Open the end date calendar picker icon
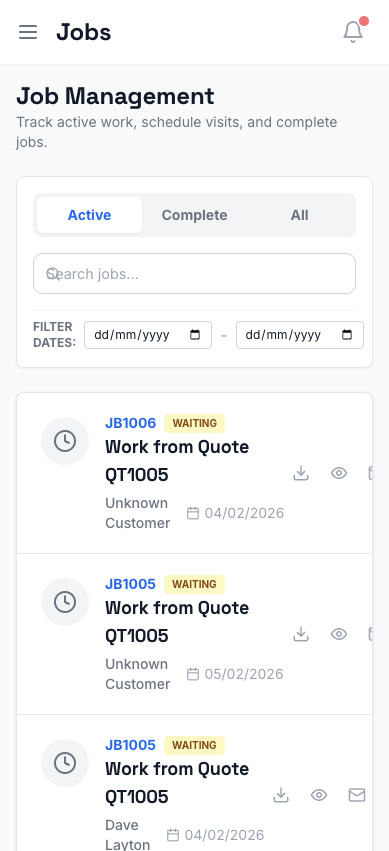 [347, 335]
